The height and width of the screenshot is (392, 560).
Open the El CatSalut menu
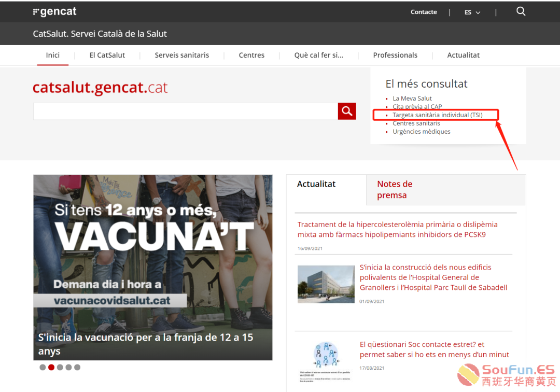[107, 55]
